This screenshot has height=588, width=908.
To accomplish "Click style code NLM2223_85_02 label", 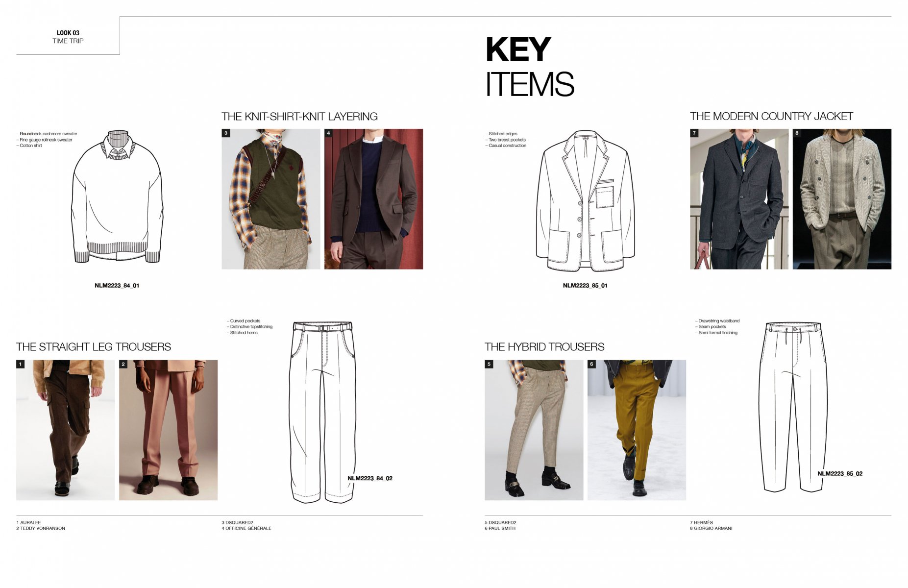I will [840, 474].
